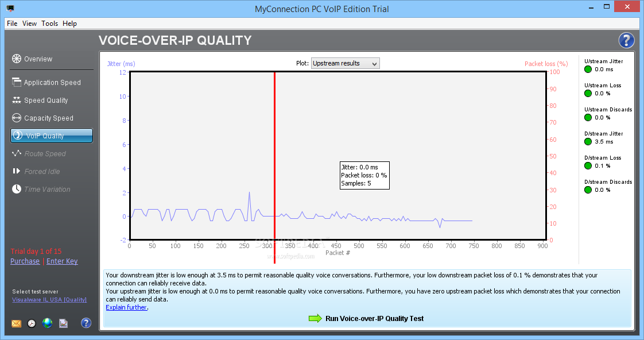The height and width of the screenshot is (340, 644).
Task: Click the Enter Key link
Action: pyautogui.click(x=62, y=261)
